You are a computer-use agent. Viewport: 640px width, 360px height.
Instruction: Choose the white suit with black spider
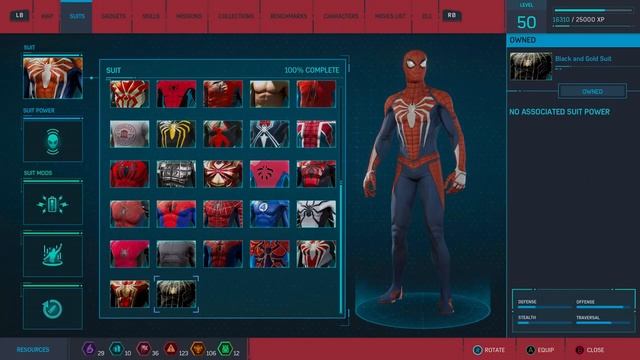pyautogui.click(x=316, y=214)
